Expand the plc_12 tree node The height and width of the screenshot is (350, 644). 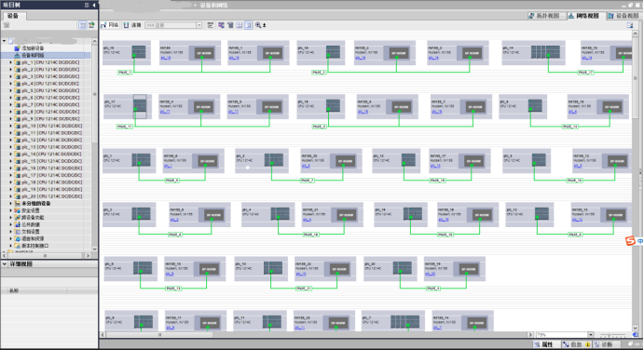[x=10, y=140]
